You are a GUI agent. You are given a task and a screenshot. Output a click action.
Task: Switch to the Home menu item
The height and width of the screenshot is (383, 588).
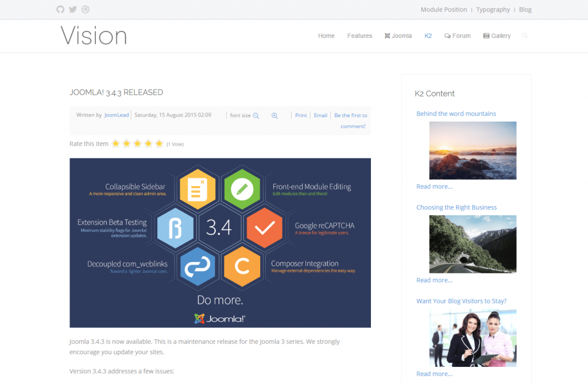click(326, 36)
